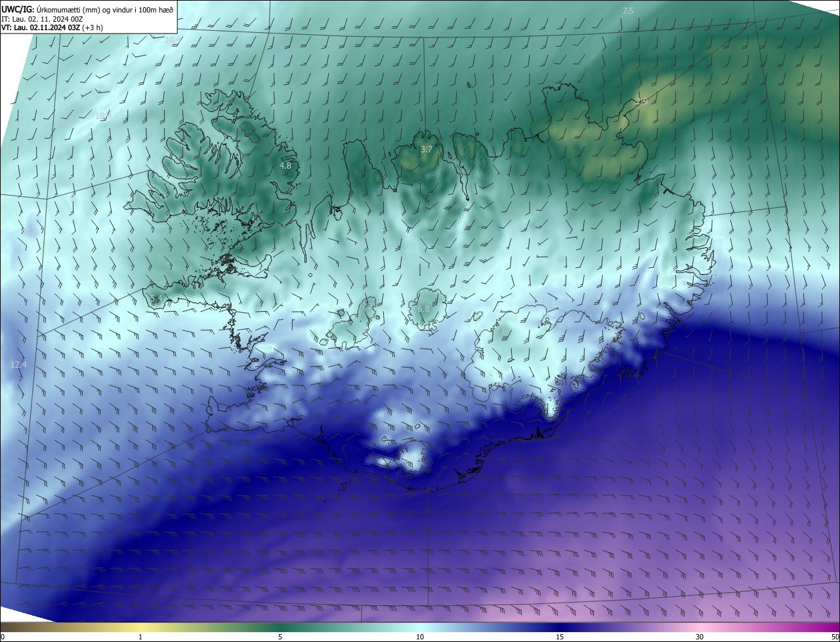Click the '50' tick label on the color scale
Image resolution: width=840 pixels, height=642 pixels.
(x=835, y=637)
